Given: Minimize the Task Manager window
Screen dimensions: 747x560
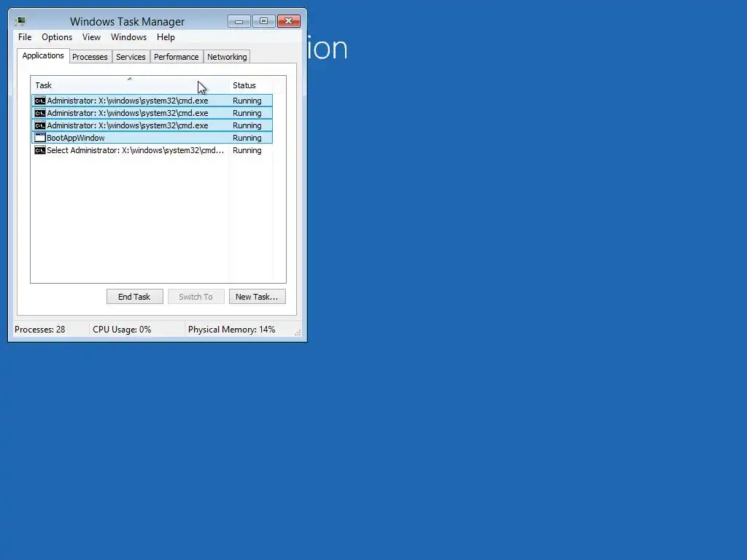Looking at the screenshot, I should [x=239, y=21].
